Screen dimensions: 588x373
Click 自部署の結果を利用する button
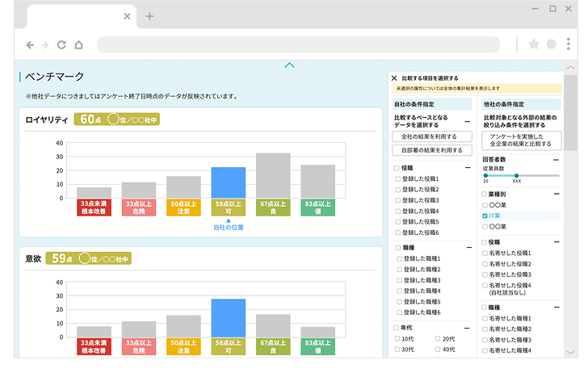tap(432, 150)
